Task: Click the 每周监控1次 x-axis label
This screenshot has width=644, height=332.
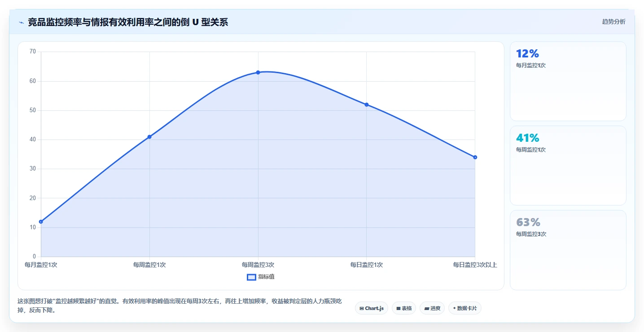Action: coord(149,265)
